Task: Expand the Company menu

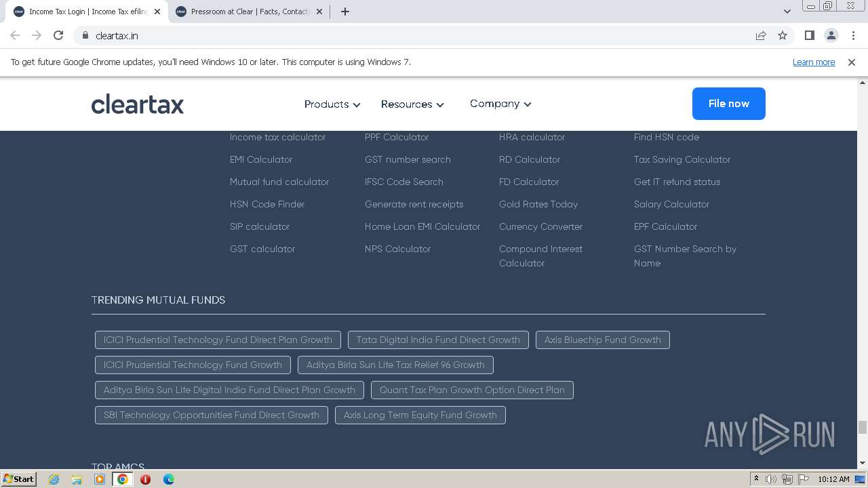Action: point(500,104)
